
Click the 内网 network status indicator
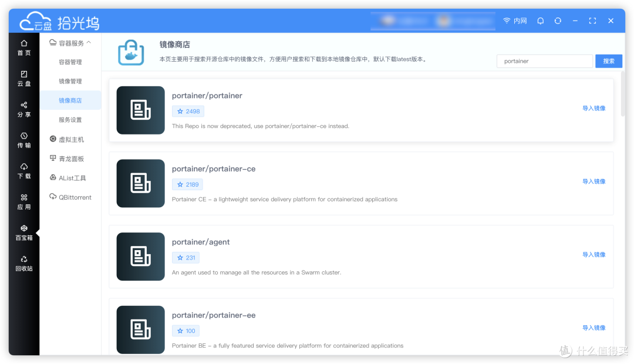tap(515, 21)
